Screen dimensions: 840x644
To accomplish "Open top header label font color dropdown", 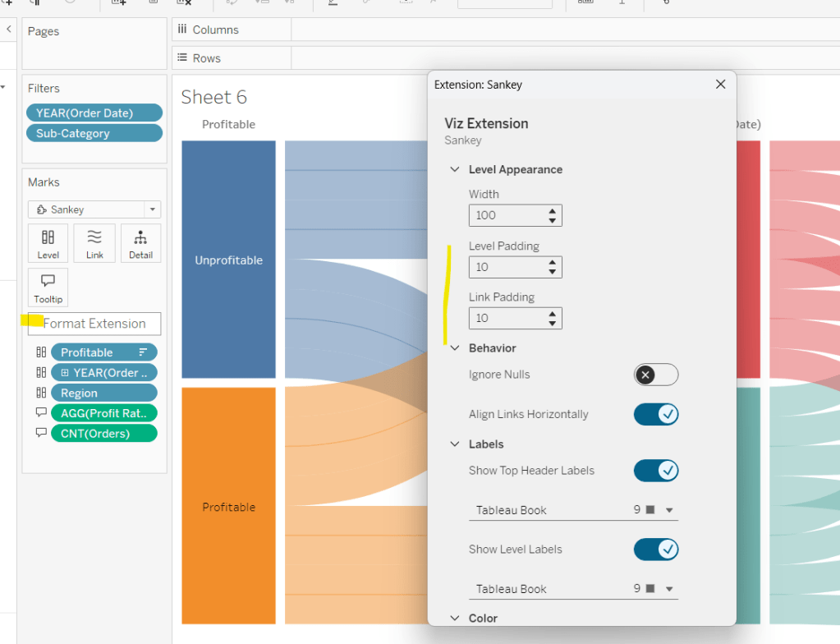I will click(669, 510).
